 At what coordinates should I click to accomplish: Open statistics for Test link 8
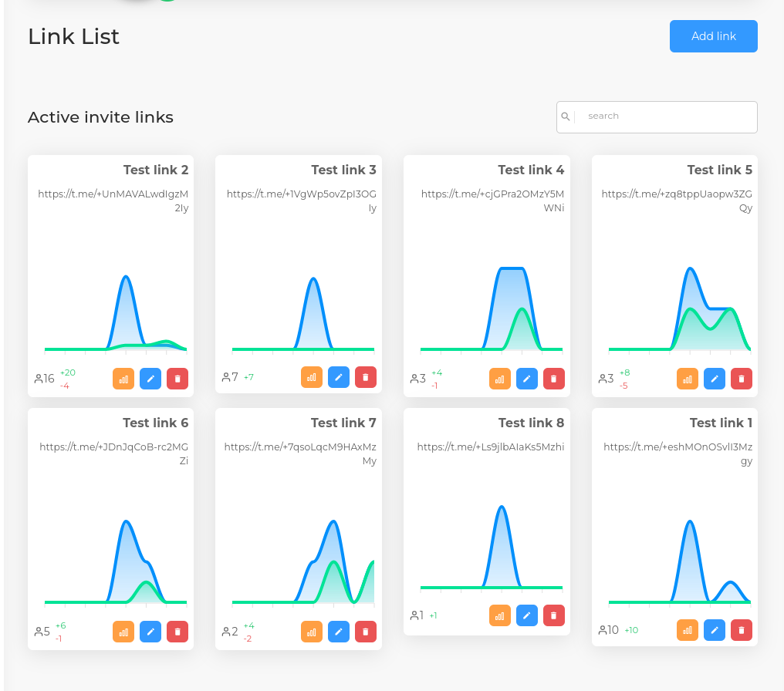pyautogui.click(x=500, y=615)
